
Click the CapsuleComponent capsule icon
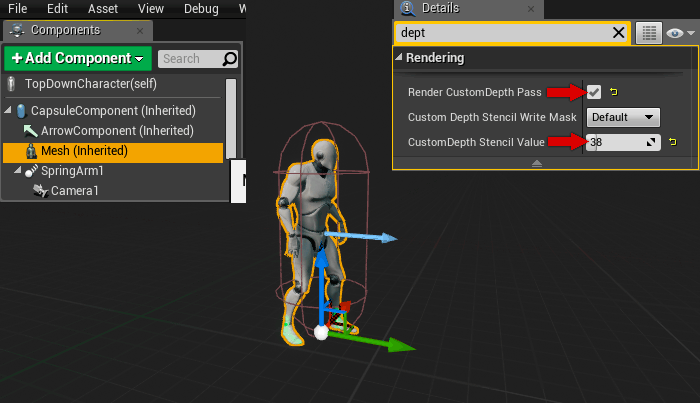21,111
